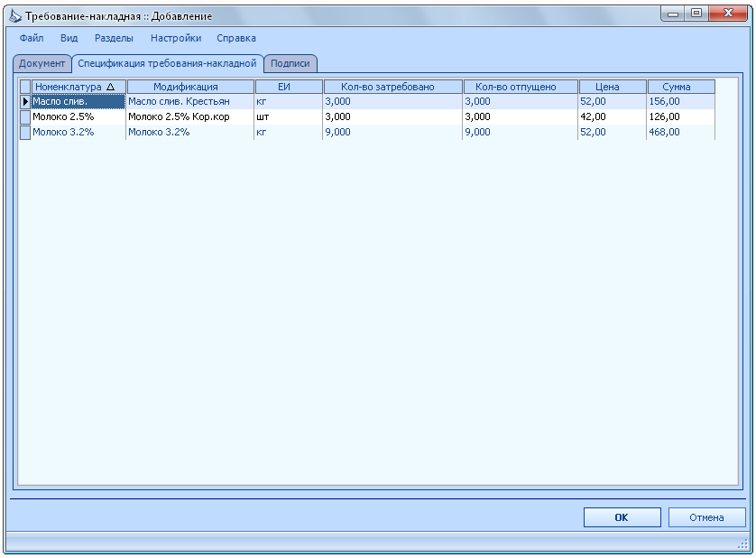
Task: Click the Масло слив. Крестьян modification cell
Action: pyautogui.click(x=190, y=101)
